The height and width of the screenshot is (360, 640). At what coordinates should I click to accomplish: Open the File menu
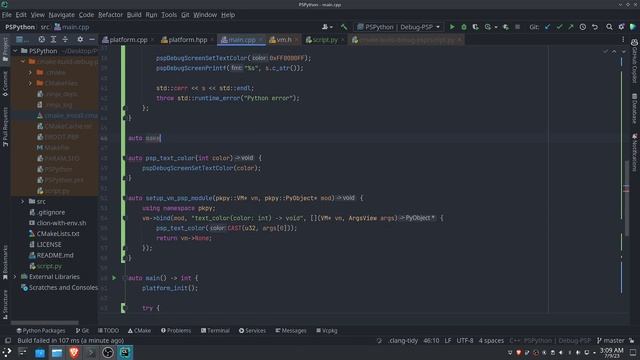(x=7, y=15)
